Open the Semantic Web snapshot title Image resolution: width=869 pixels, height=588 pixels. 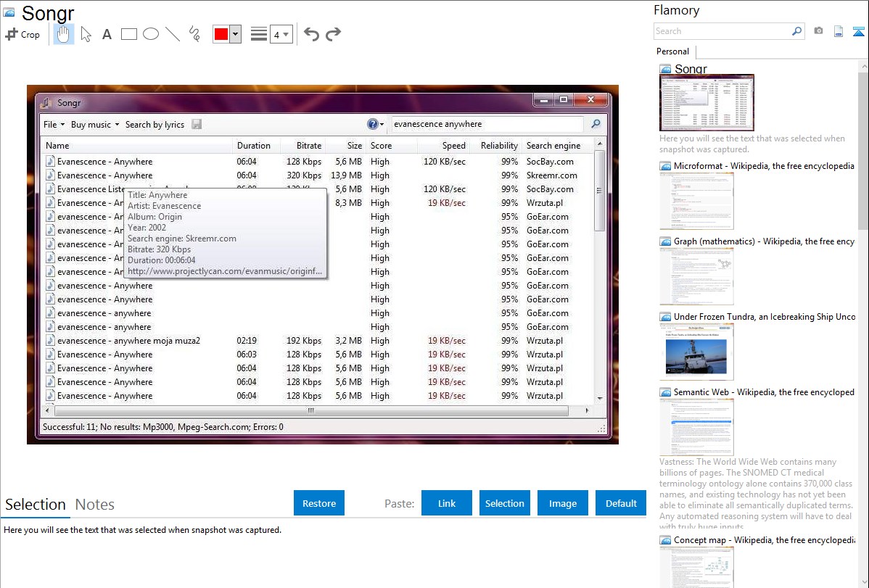[764, 392]
